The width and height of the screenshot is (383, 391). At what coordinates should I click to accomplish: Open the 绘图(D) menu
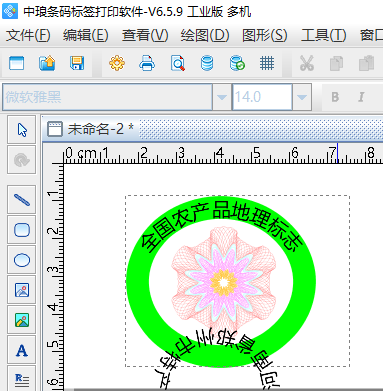[205, 35]
